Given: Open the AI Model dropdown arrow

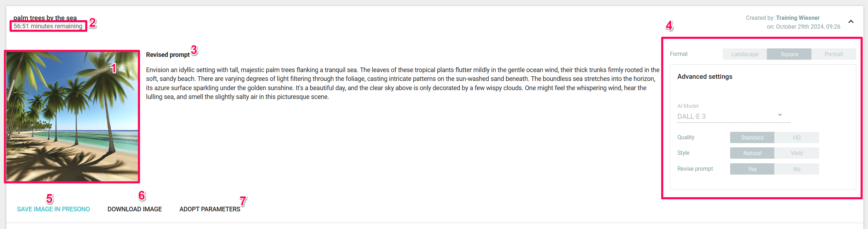Looking at the screenshot, I should click(x=780, y=115).
